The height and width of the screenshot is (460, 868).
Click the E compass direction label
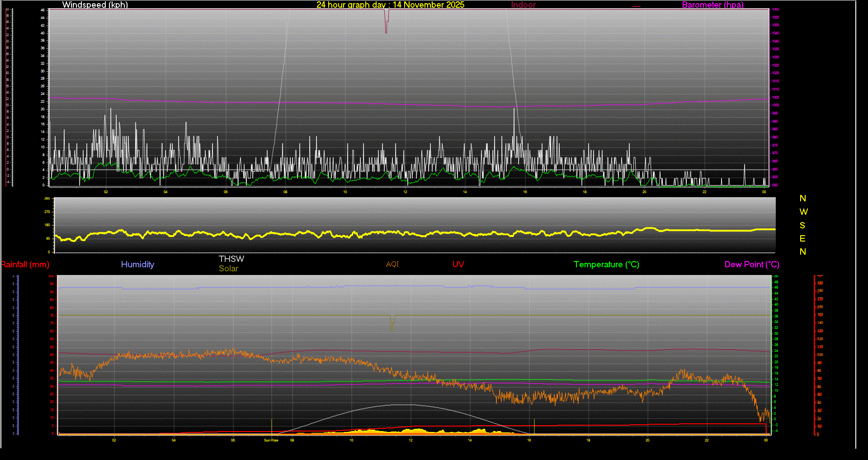pyautogui.click(x=803, y=238)
